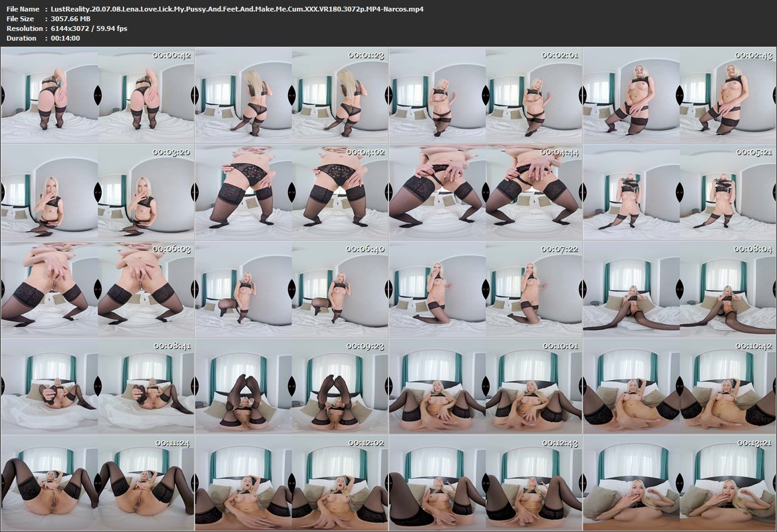
Task: Select the thumbnail stamped 00:12:02
Action: point(291,483)
